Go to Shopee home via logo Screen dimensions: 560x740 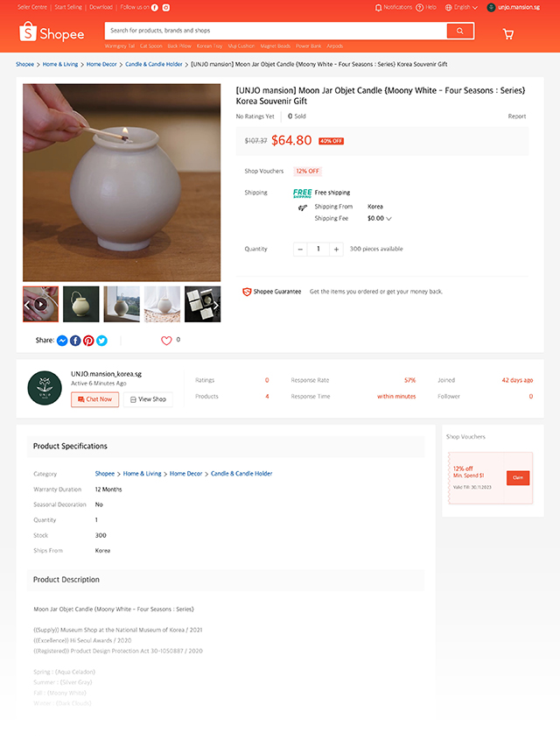pos(51,33)
